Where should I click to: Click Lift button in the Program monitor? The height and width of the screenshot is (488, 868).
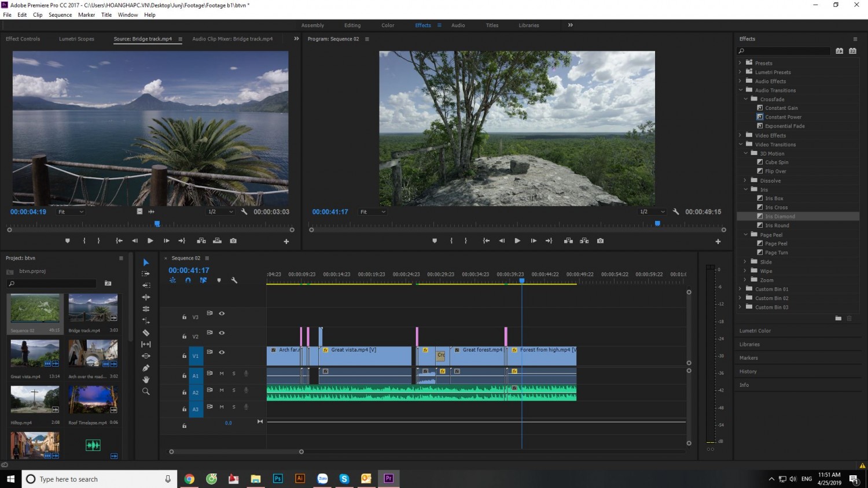point(568,241)
